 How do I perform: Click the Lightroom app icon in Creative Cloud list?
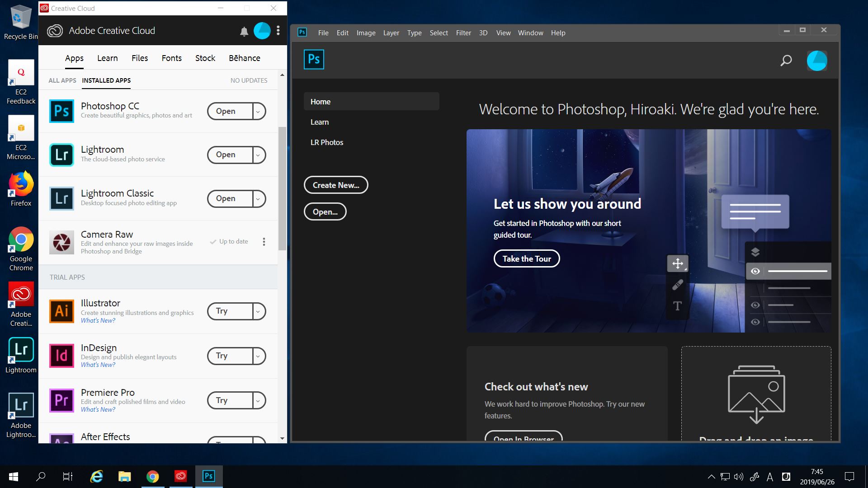61,155
